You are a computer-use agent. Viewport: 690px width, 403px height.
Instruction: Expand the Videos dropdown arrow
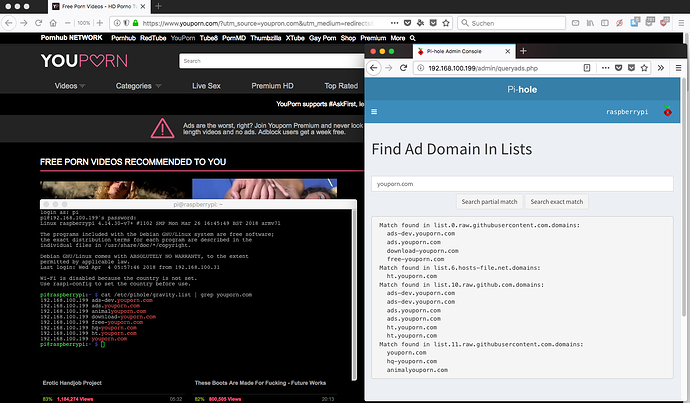(82, 86)
